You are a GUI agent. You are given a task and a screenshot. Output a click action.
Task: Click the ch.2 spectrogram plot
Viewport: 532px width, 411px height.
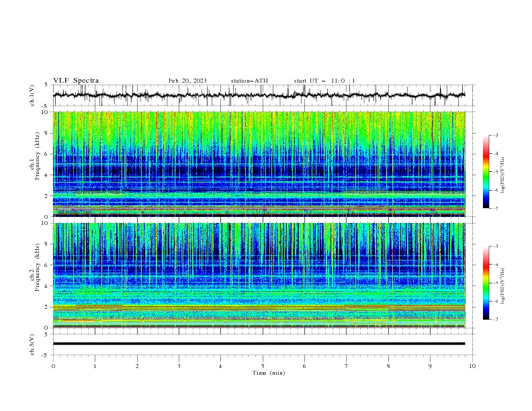pos(259,275)
